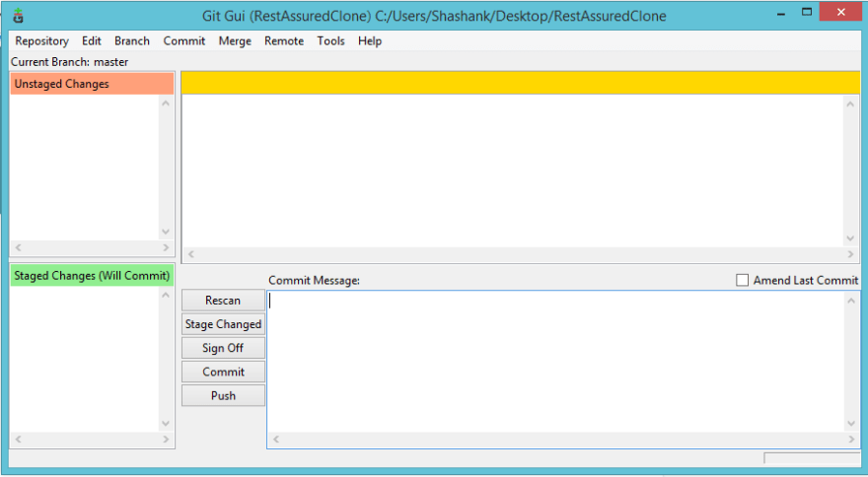Click up arrow of Staged Changes scrollbar
868x477 pixels.
[x=166, y=296]
